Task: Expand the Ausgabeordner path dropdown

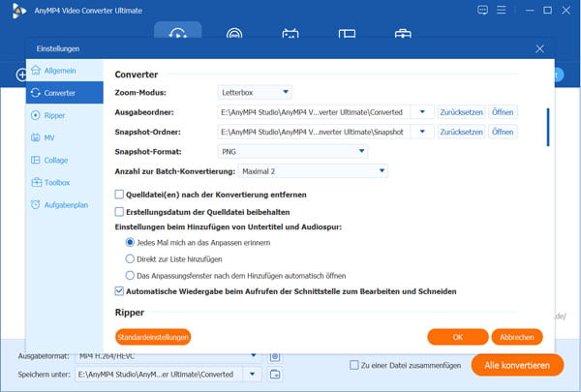Action: pos(422,112)
